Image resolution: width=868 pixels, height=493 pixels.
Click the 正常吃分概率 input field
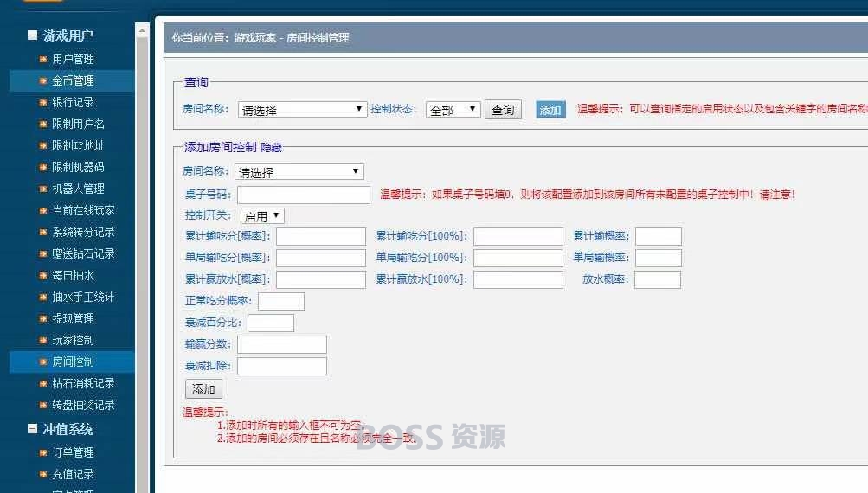click(281, 301)
